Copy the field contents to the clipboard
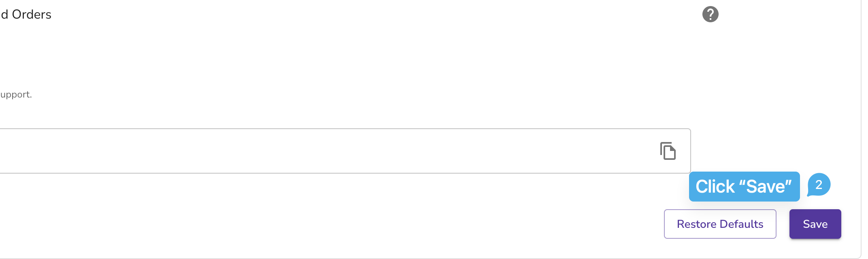868x259 pixels. [668, 151]
